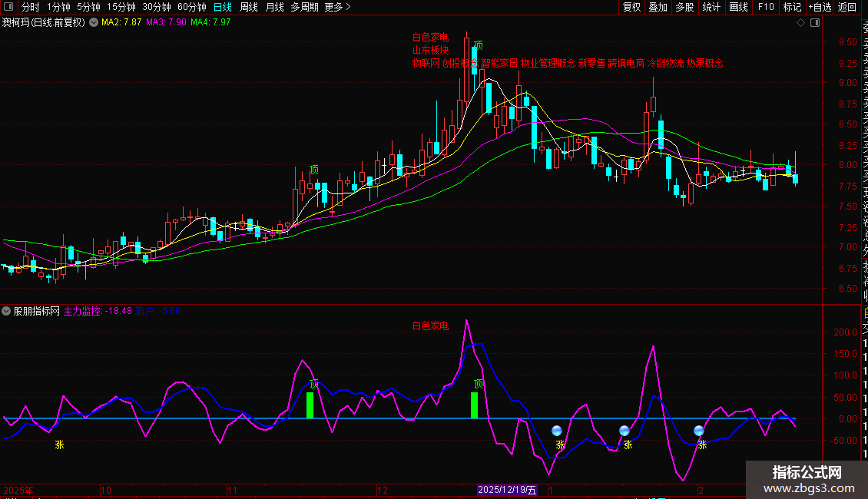Expand the 更多 periods menu
This screenshot has width=868, height=499.
(337, 7)
